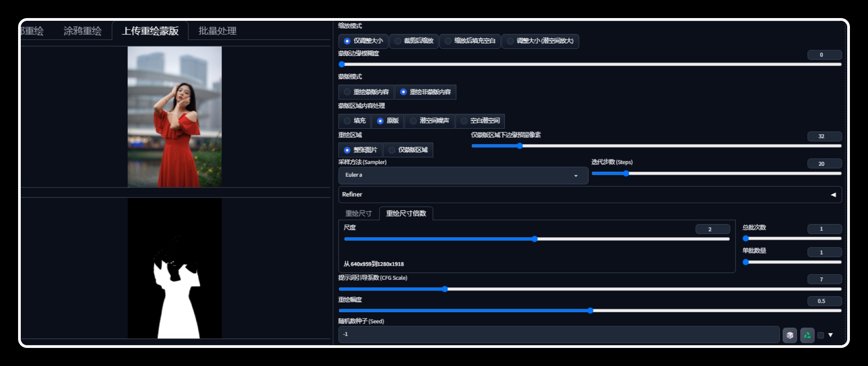Click the Steps slider track
868x366 pixels.
tap(717, 174)
